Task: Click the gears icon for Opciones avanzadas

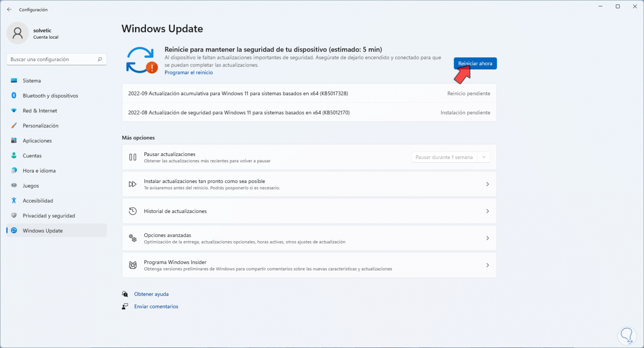Action: (133, 238)
